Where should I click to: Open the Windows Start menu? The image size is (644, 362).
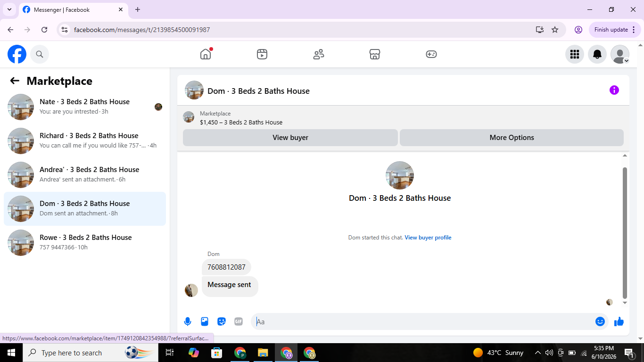(x=11, y=353)
